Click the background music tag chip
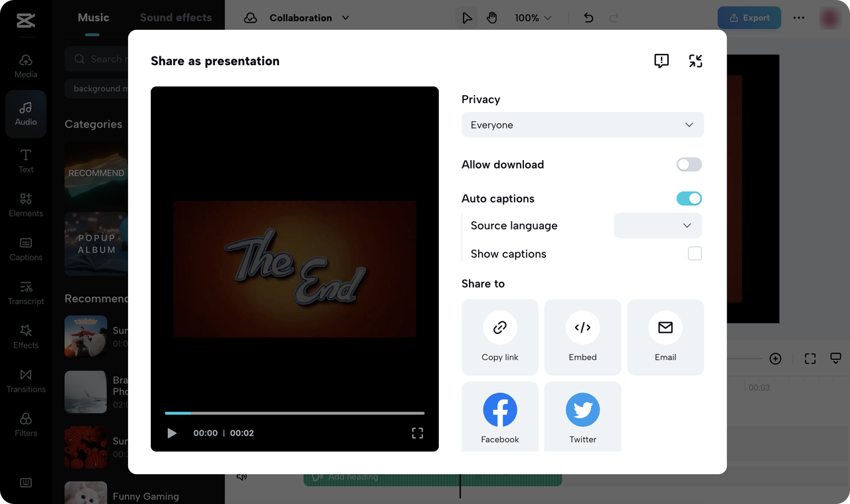Screen dimensions: 850x504 click(97, 88)
